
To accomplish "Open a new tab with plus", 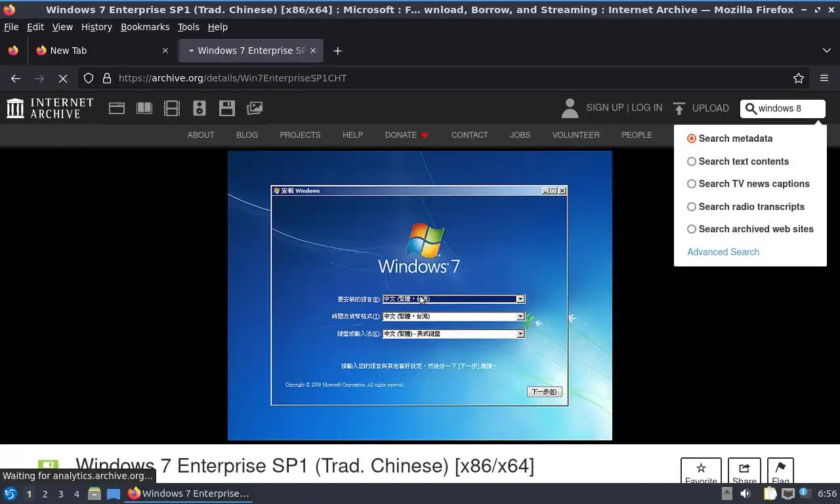I will (337, 51).
